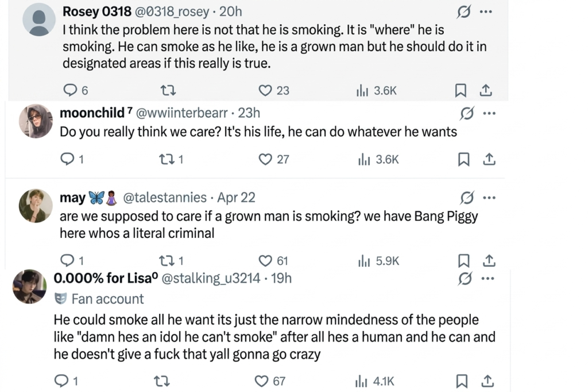588x392 pixels.
Task: Retweet moonchild's tweet
Action: [167, 159]
